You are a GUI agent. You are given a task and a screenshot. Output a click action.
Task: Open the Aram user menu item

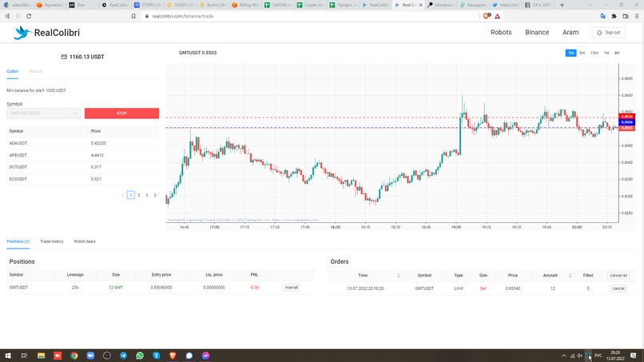[x=570, y=33]
